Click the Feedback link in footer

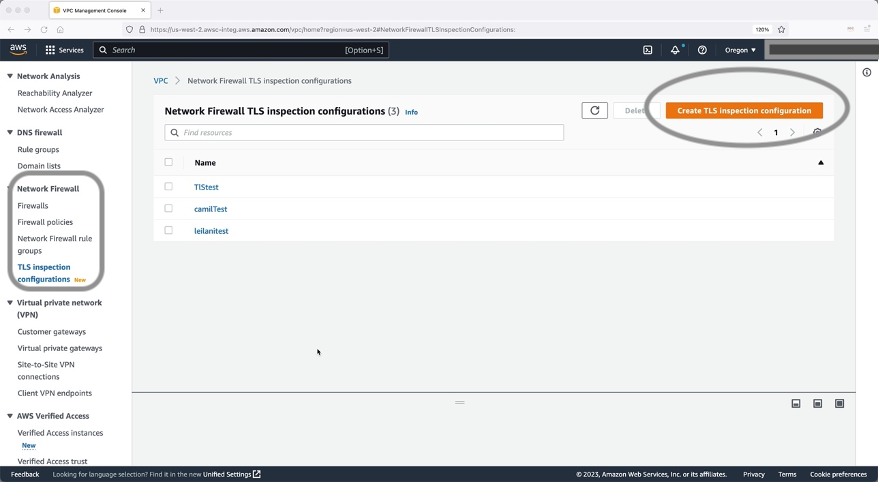(x=25, y=474)
